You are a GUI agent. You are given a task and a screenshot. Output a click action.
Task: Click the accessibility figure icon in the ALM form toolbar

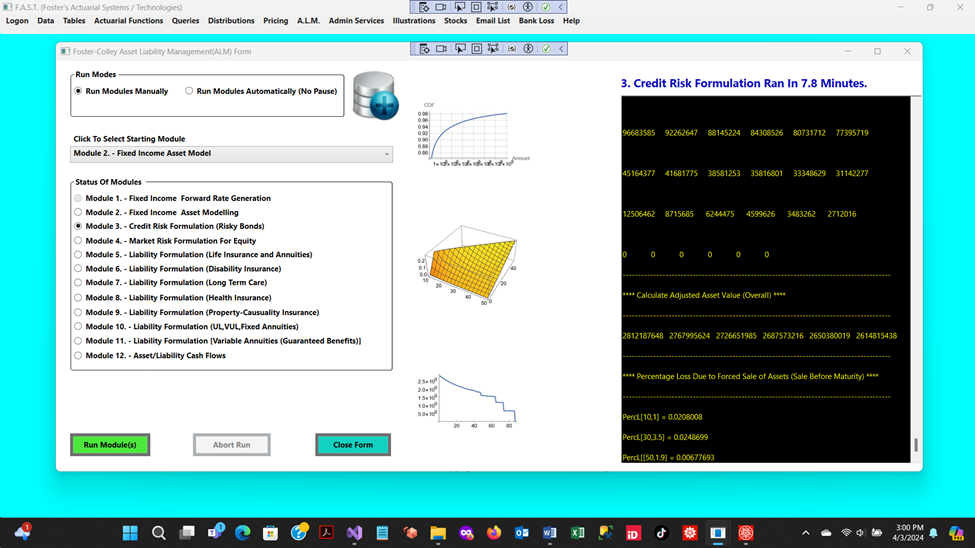pyautogui.click(x=529, y=48)
